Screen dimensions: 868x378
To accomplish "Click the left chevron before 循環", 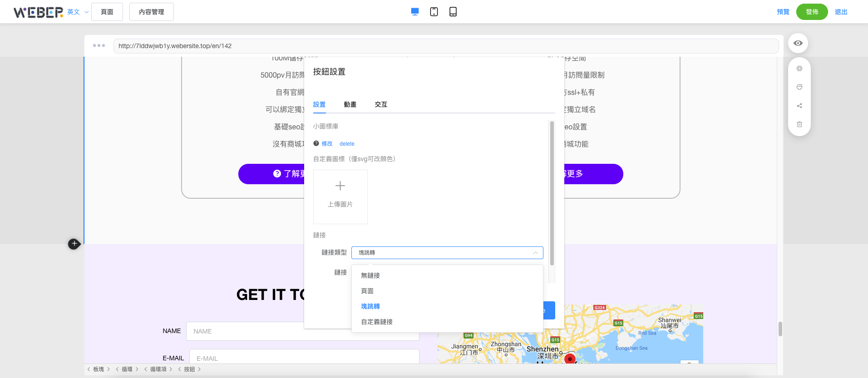I will coord(117,369).
